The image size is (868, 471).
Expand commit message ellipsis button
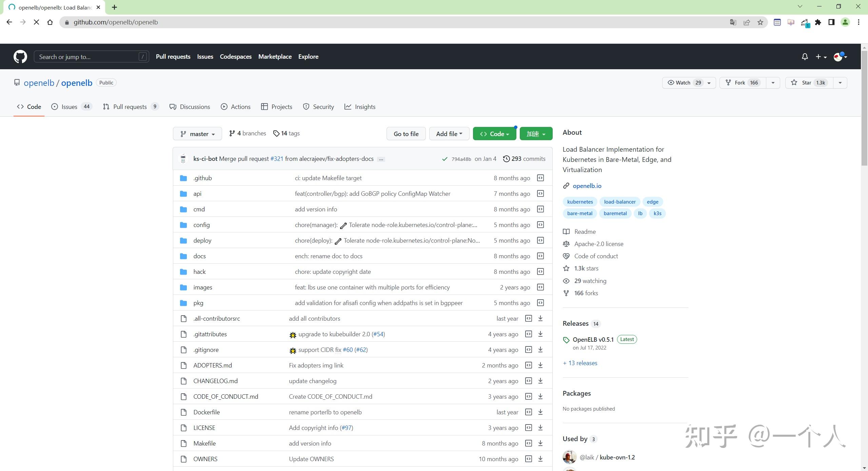(x=381, y=159)
